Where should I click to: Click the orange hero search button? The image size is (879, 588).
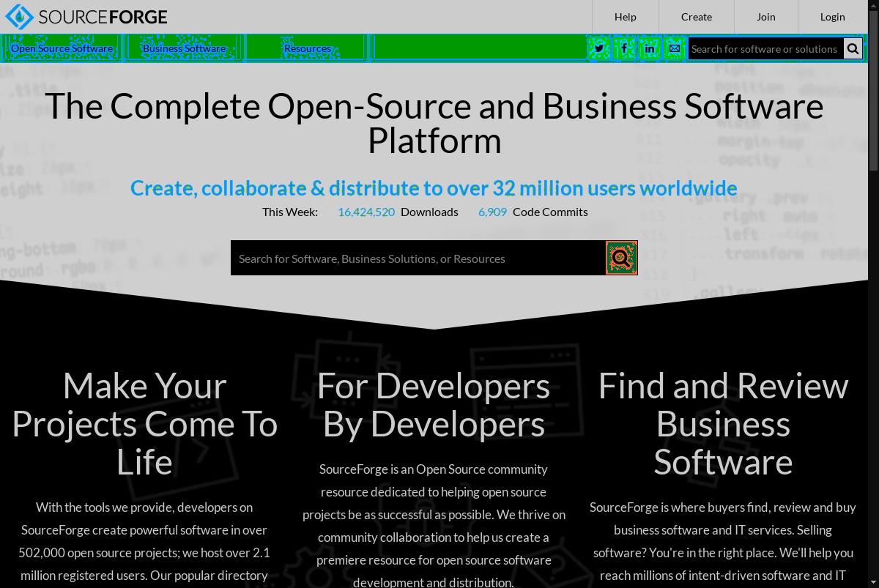pyautogui.click(x=621, y=258)
